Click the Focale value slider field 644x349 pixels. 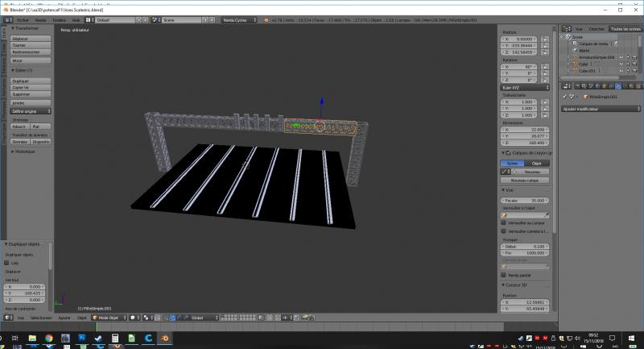click(524, 200)
